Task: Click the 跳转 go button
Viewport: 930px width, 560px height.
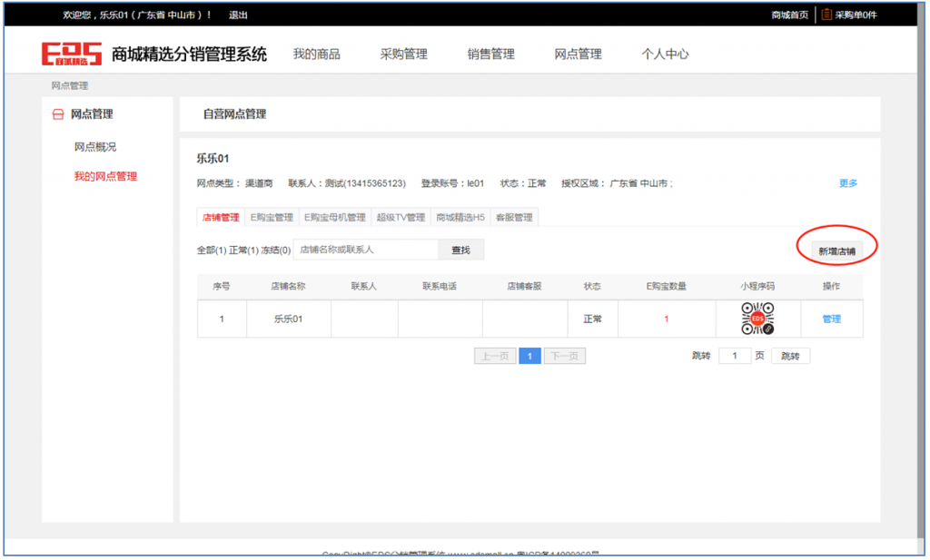Action: (791, 356)
